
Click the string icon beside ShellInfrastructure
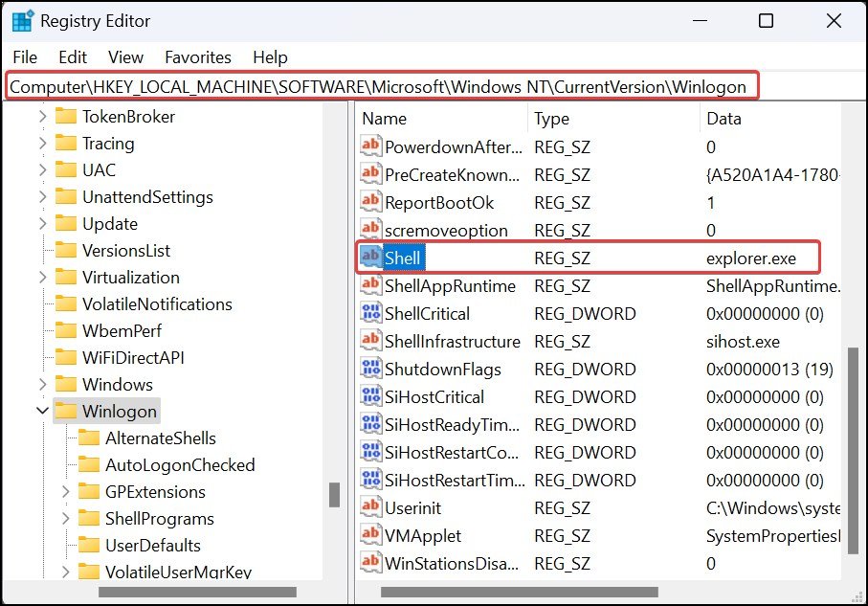tap(370, 341)
